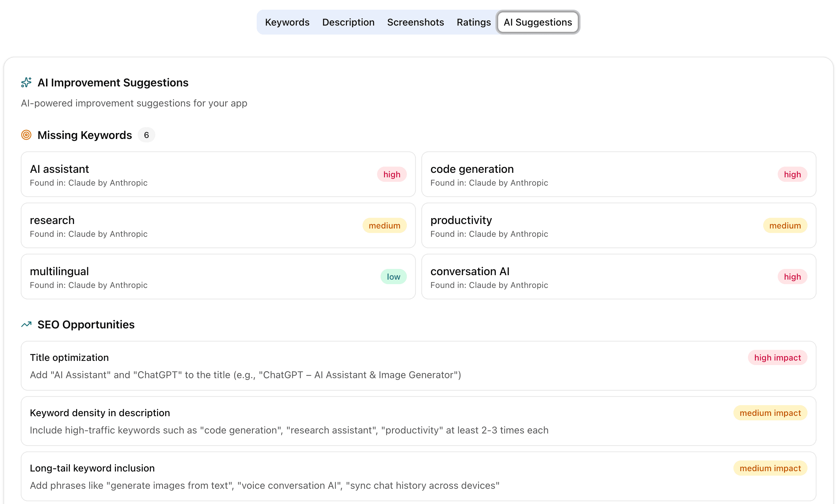This screenshot has height=504, width=840.
Task: Click the 'high impact' badge on Title optimization
Action: (x=777, y=357)
